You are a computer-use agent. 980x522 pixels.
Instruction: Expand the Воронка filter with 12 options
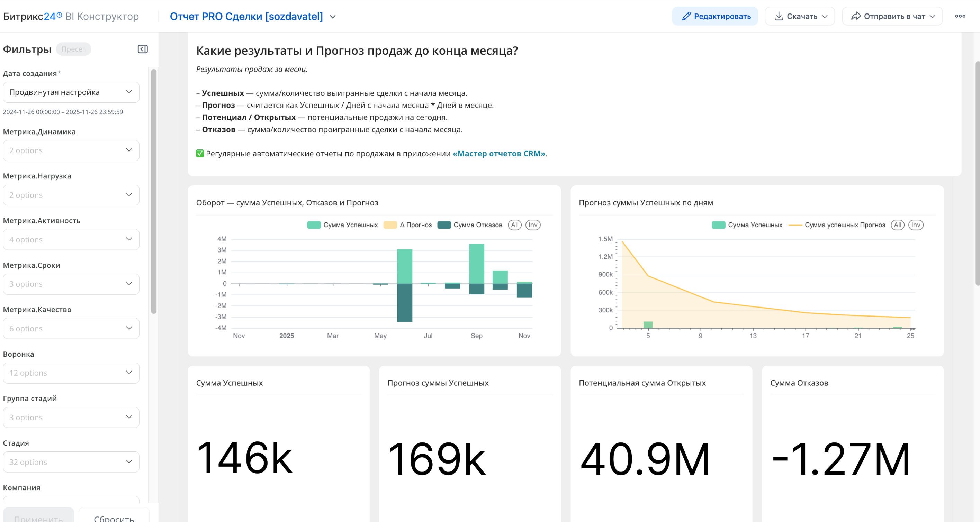[71, 373]
